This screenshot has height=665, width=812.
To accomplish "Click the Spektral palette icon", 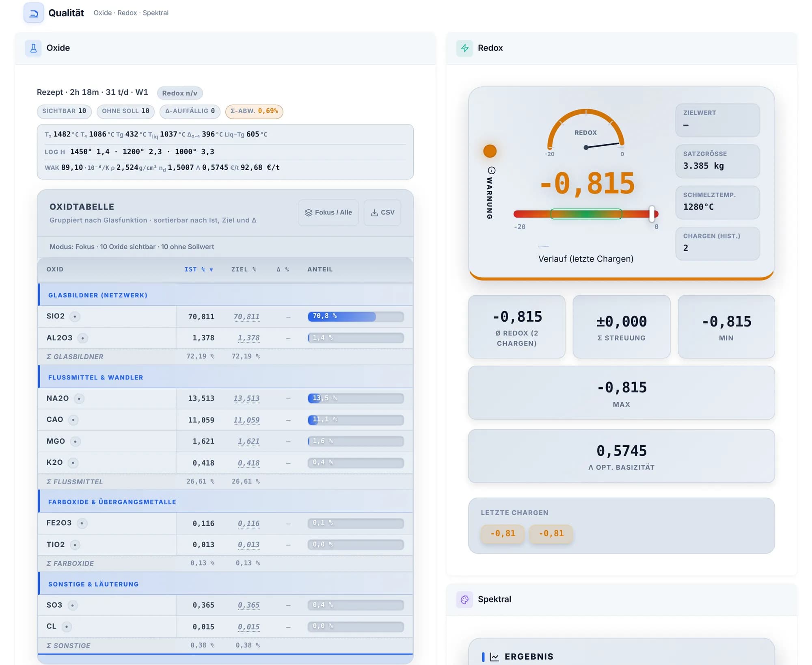I will point(464,599).
